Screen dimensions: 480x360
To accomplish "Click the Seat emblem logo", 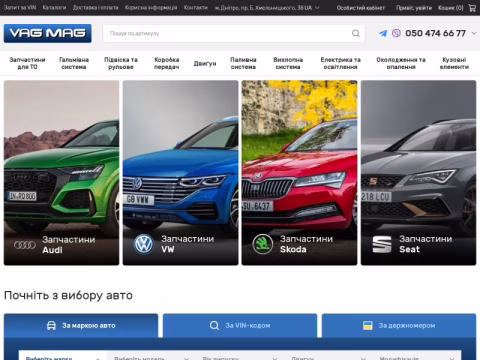I will (382, 244).
